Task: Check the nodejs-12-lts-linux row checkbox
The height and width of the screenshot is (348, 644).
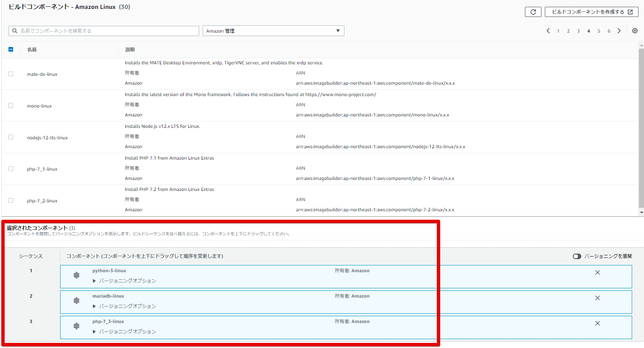Action: tap(11, 137)
